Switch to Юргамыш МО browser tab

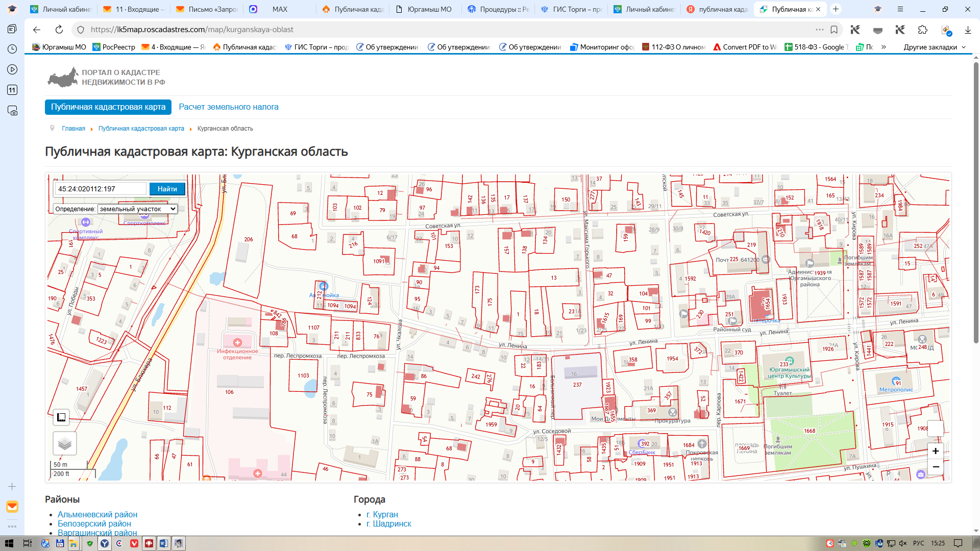click(x=425, y=9)
